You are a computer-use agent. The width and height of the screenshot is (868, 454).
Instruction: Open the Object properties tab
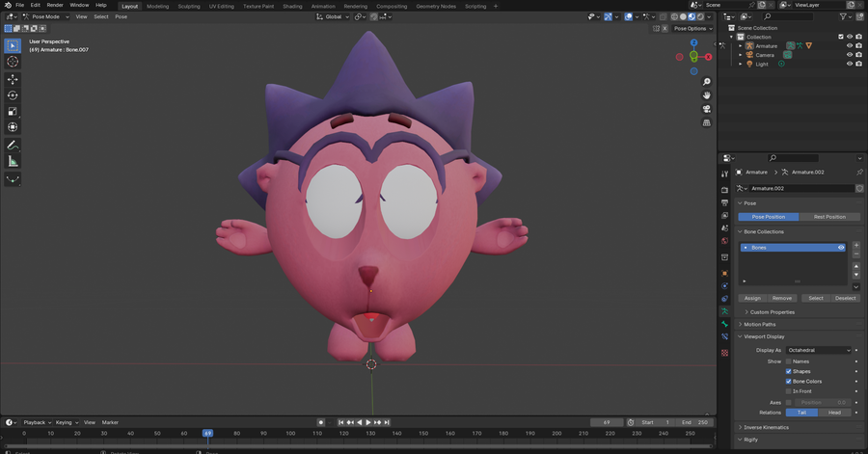pos(724,273)
